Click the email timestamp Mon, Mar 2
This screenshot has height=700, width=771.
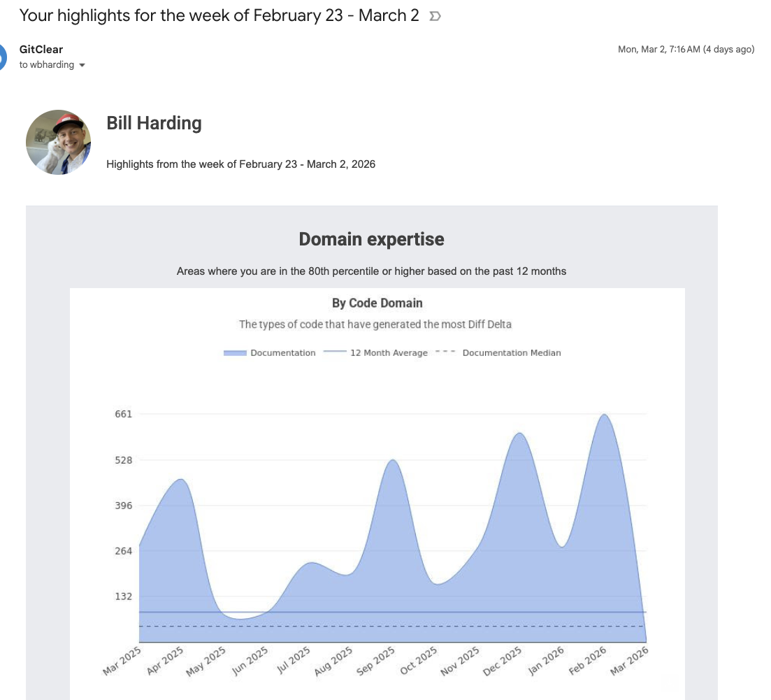(686, 50)
